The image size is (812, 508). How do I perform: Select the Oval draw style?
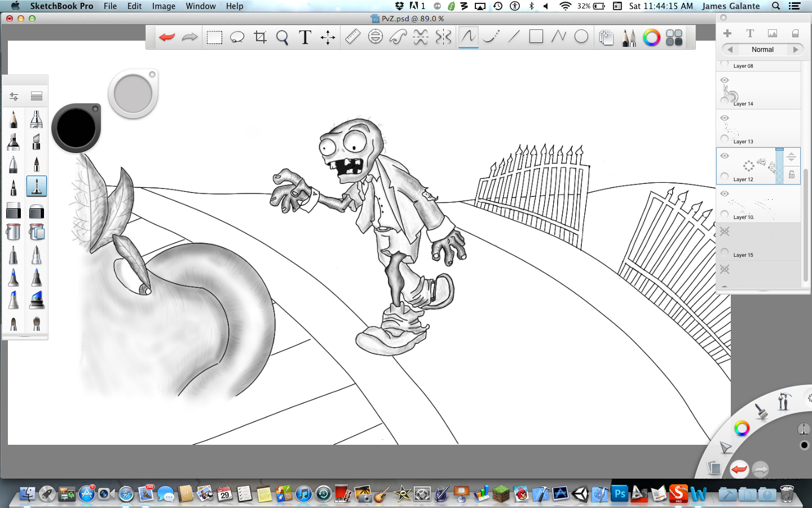tap(581, 37)
